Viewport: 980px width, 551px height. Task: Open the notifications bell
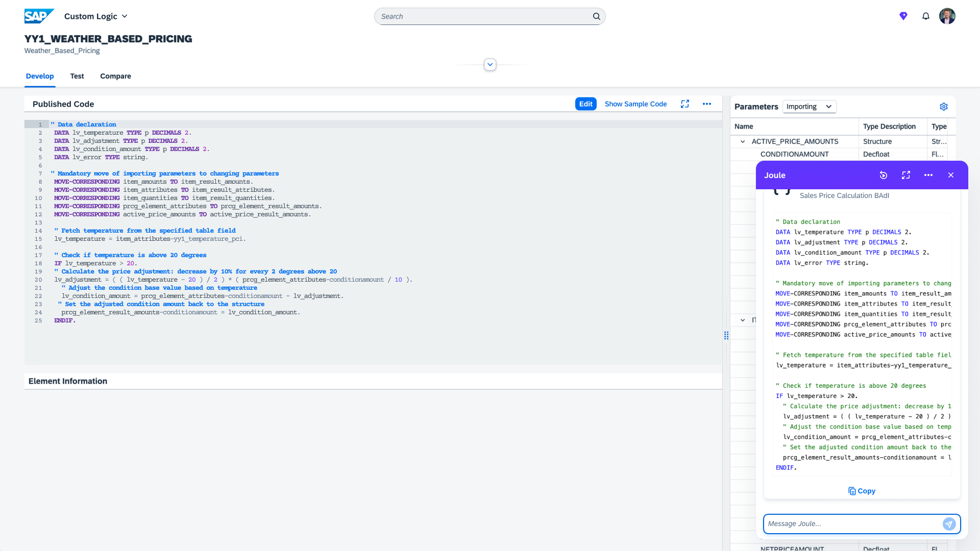(925, 16)
